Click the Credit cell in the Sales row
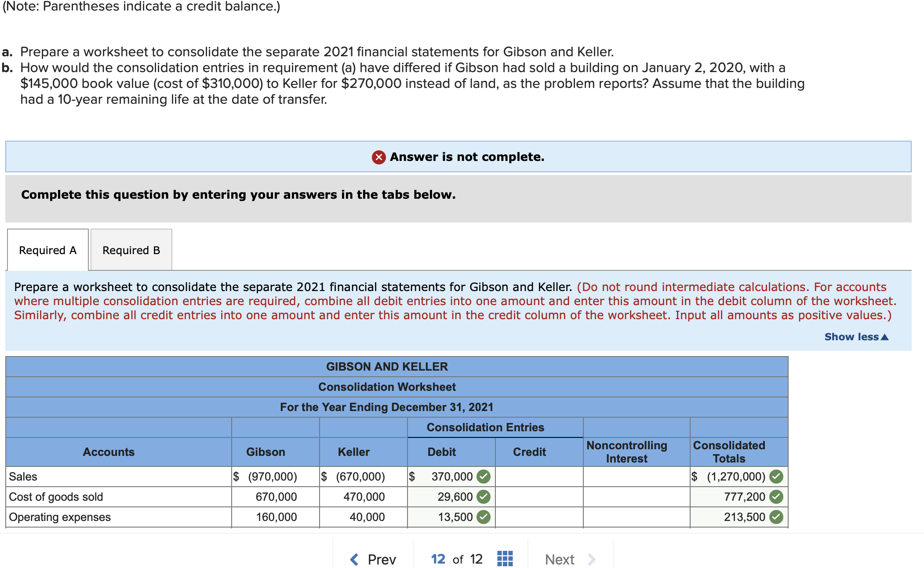This screenshot has width=924, height=568. (x=539, y=477)
